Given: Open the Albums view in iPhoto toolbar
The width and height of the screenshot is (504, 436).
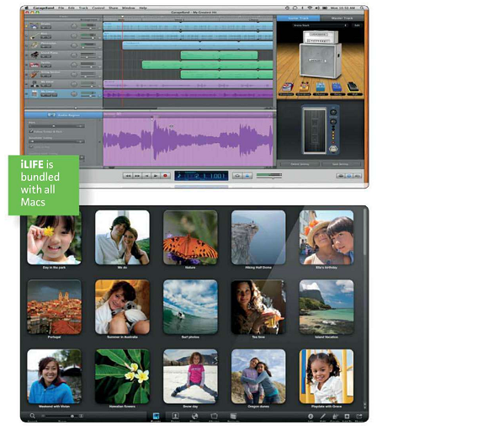Looking at the screenshot, I should click(214, 417).
